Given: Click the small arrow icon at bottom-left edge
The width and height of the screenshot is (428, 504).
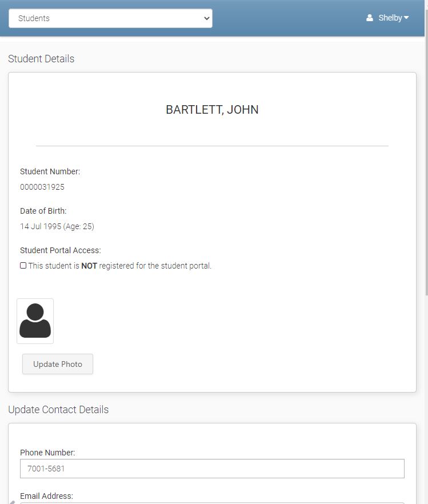Looking at the screenshot, I should pyautogui.click(x=12, y=502).
